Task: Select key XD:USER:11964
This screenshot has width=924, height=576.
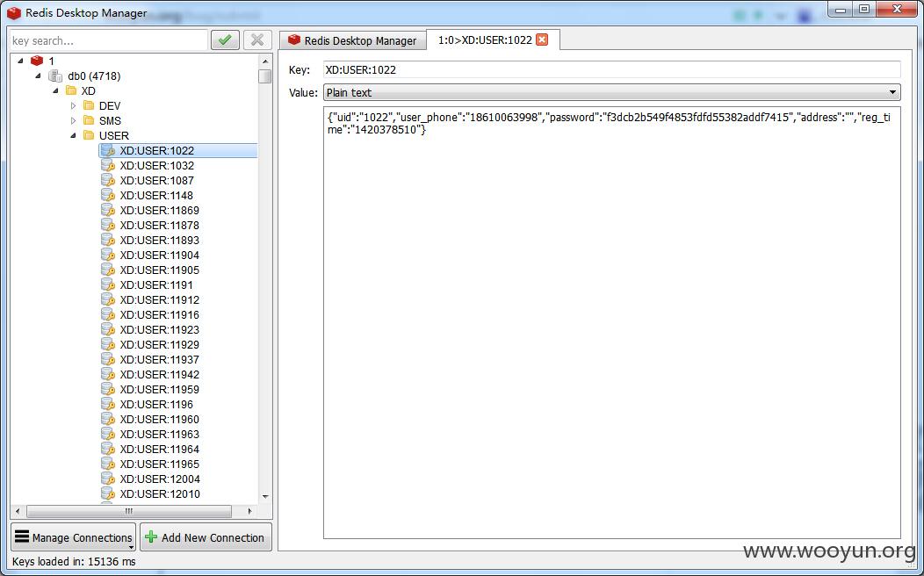Action: (x=159, y=449)
